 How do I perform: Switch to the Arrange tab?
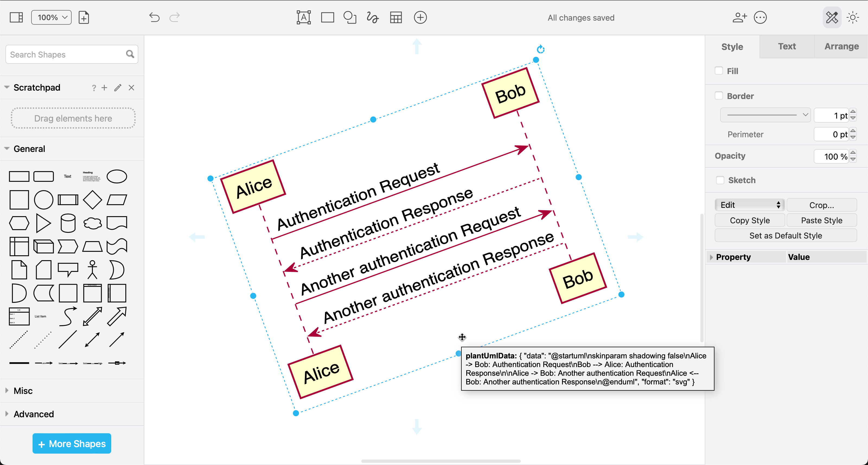tap(840, 46)
